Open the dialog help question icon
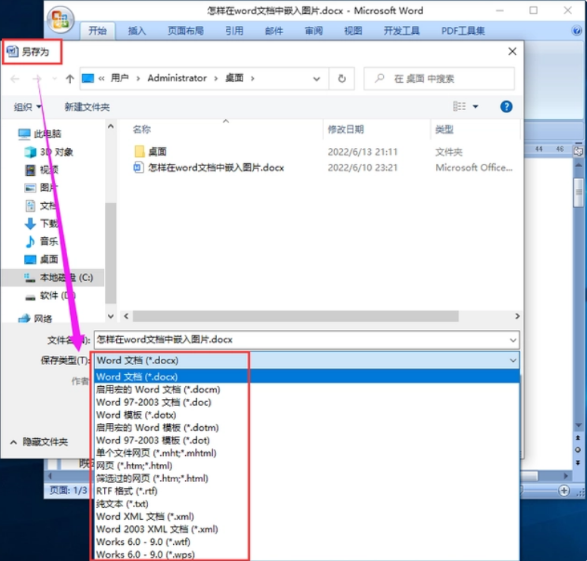This screenshot has width=587, height=561. 506,107
